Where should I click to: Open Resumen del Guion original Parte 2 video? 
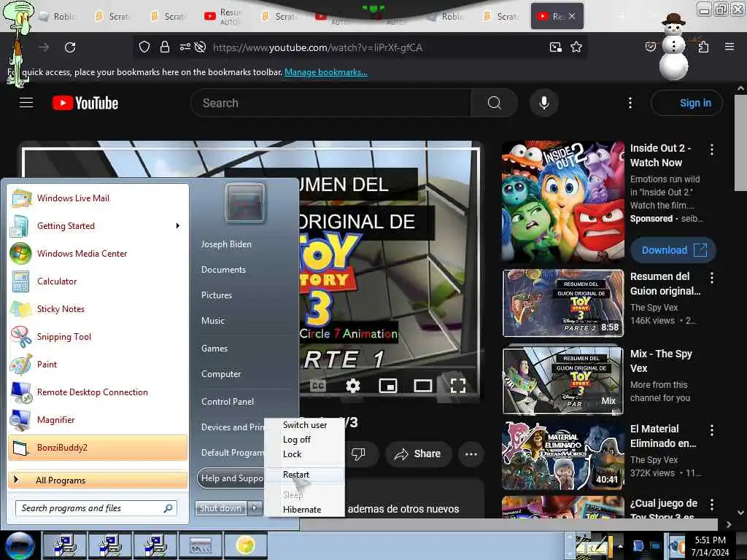tap(563, 303)
